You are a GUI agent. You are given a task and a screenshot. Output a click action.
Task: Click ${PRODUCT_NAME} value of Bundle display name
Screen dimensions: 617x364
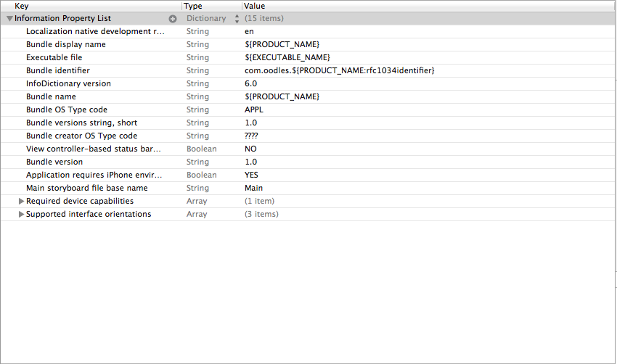click(x=282, y=44)
